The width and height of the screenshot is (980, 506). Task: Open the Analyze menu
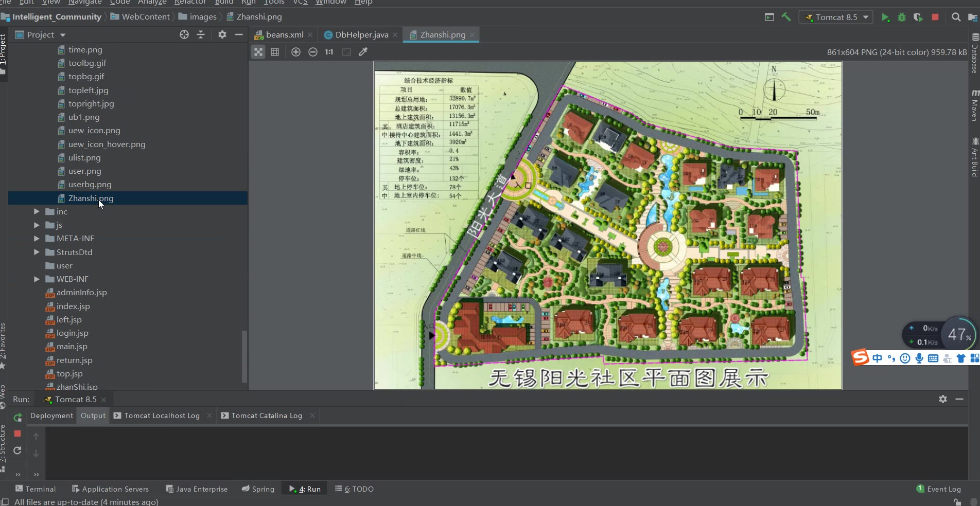(x=152, y=2)
